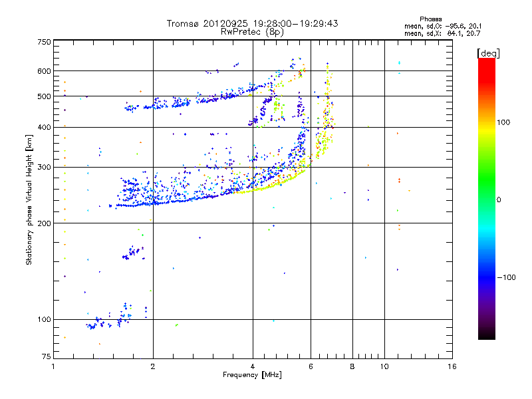
Task: Click the "500" y-axis tick label
Action: (44, 96)
